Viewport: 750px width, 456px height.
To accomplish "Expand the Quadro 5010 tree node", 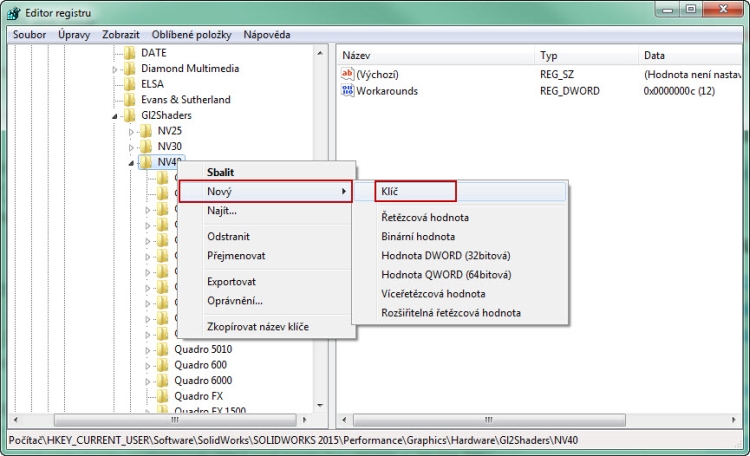I will click(147, 350).
